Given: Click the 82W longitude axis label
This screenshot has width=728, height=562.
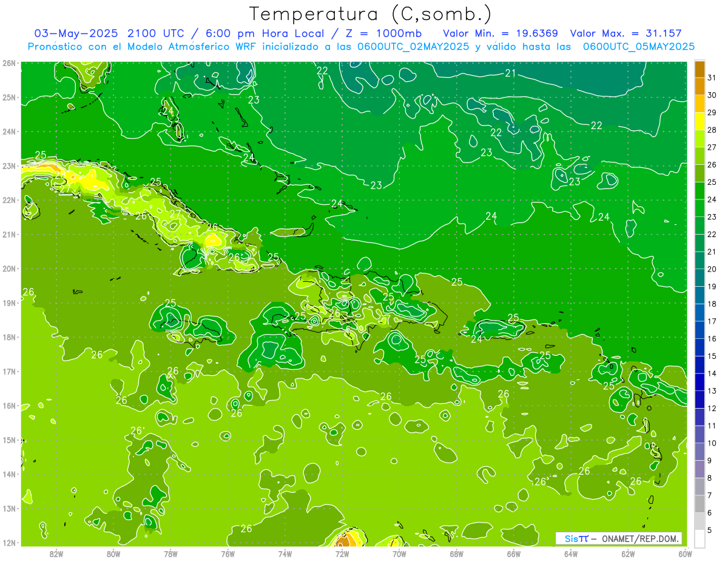Looking at the screenshot, I should tap(56, 554).
